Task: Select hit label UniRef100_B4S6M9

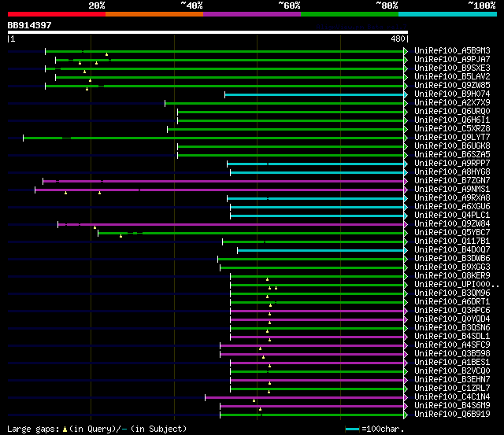Action: [452, 406]
